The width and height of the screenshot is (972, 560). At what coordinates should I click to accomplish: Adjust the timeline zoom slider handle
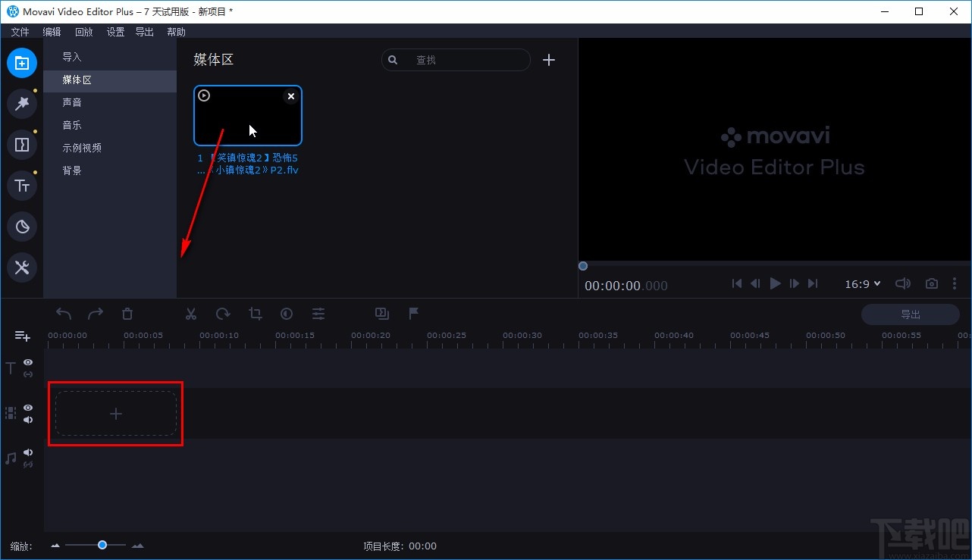pos(102,545)
